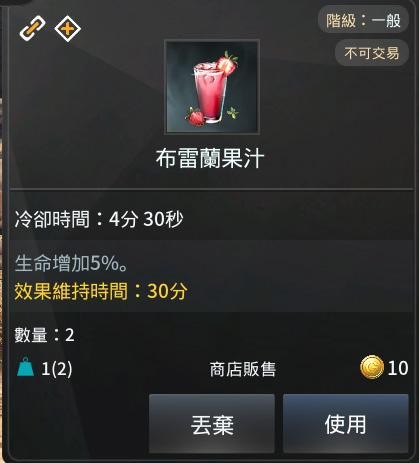
Task: Click the diamond plus icon
Action: (x=68, y=29)
